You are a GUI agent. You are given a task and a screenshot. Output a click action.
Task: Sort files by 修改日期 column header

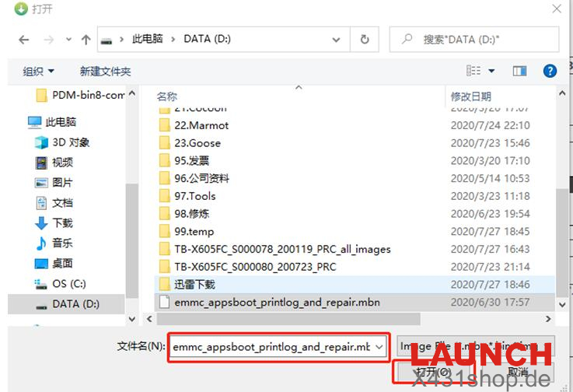[470, 96]
